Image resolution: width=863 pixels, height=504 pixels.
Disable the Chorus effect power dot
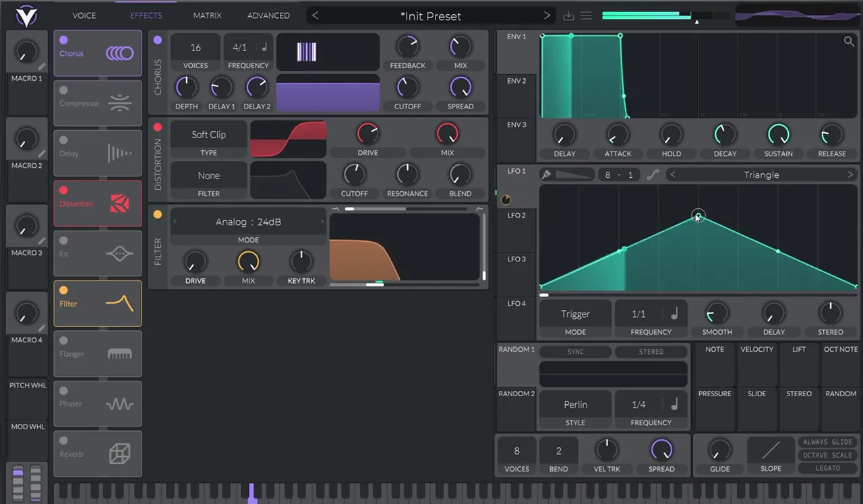click(63, 40)
